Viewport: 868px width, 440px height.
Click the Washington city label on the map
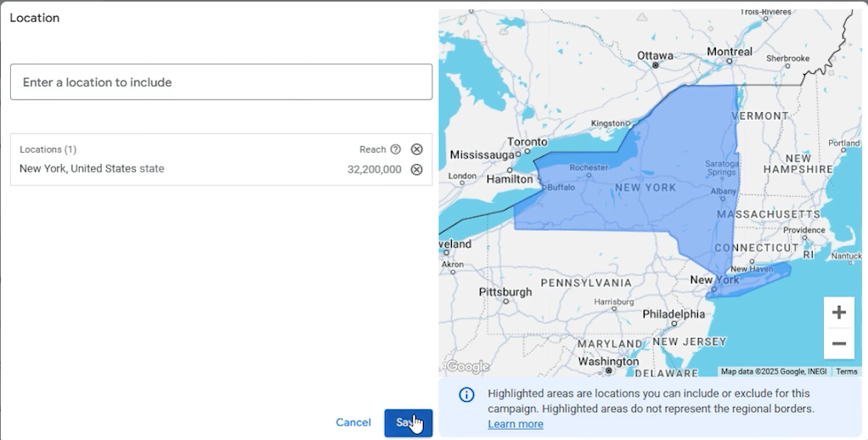608,361
